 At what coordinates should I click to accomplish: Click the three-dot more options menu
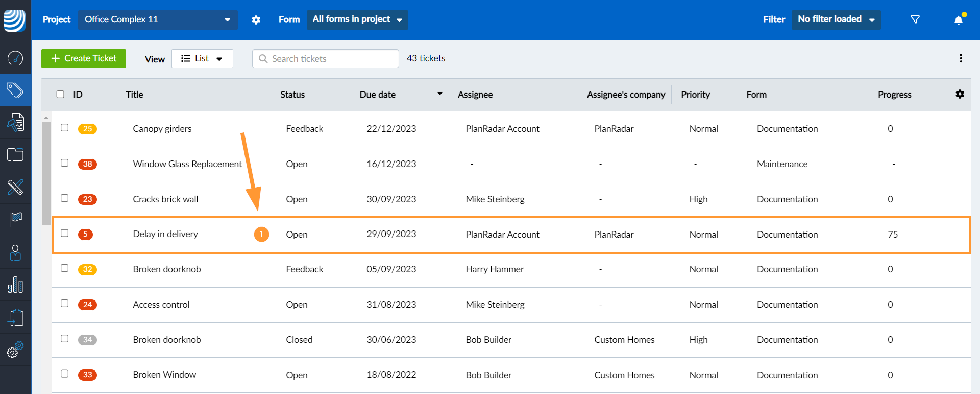tap(961, 58)
